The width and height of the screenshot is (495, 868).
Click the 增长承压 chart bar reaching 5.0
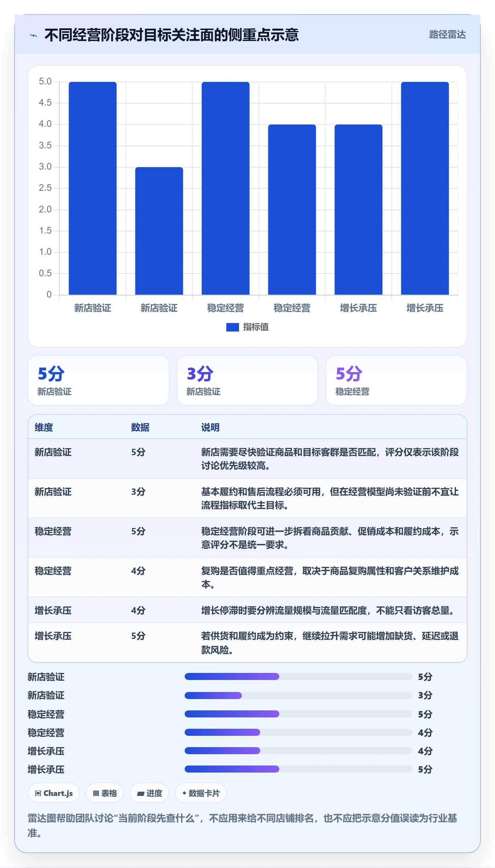pos(425,188)
